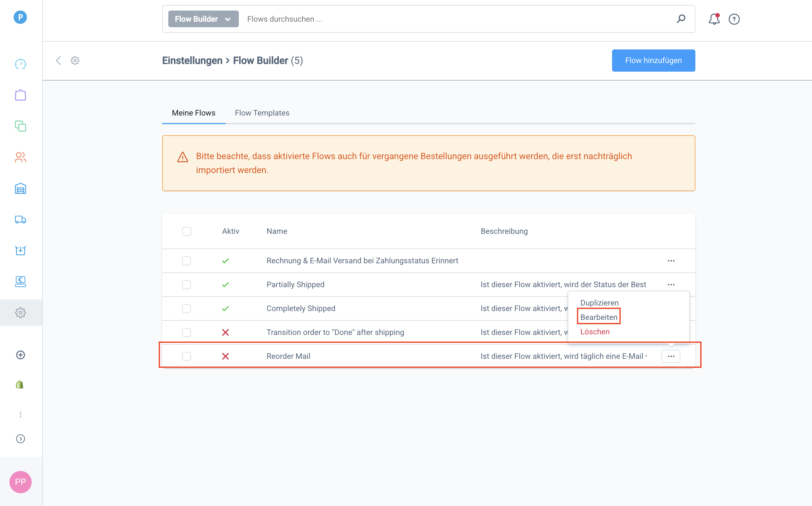This screenshot has width=812, height=506.
Task: Choose Bearbeiten from the context menu
Action: [598, 317]
